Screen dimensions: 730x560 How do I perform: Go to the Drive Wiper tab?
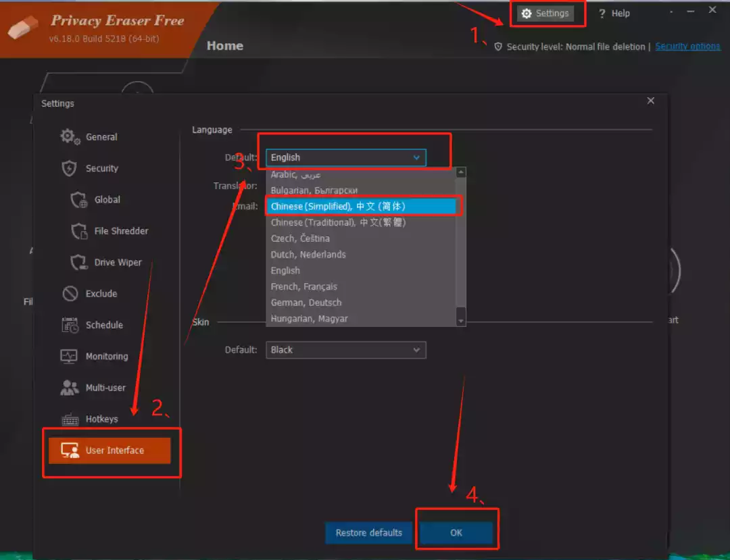118,262
